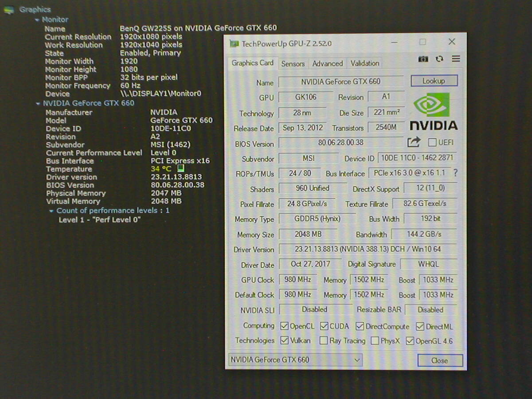Click the Memory Size field 2048 MB
The image size is (532, 399).
click(308, 234)
